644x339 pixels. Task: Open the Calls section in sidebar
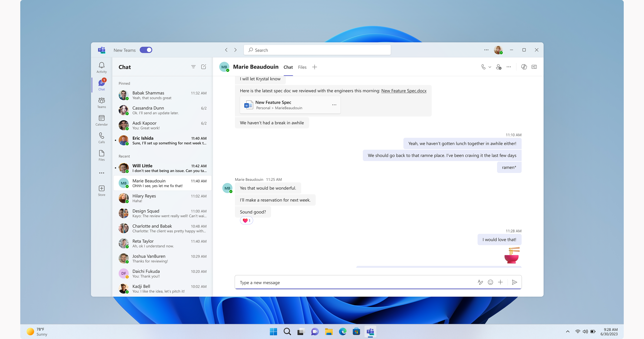click(x=102, y=138)
